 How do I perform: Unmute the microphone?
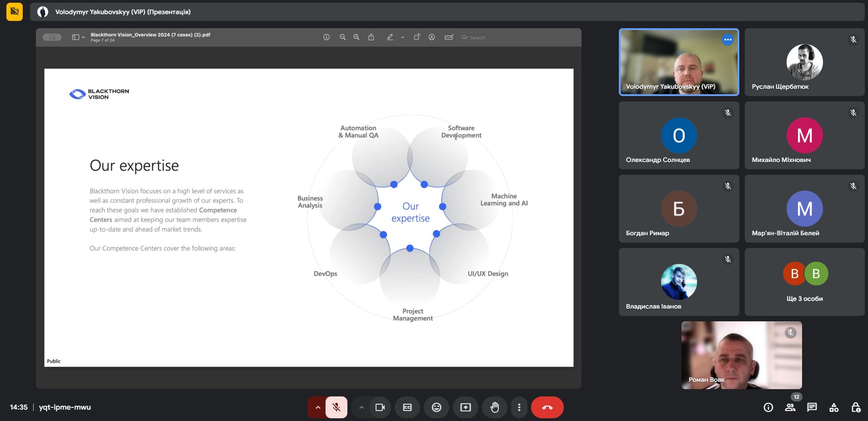tap(336, 407)
